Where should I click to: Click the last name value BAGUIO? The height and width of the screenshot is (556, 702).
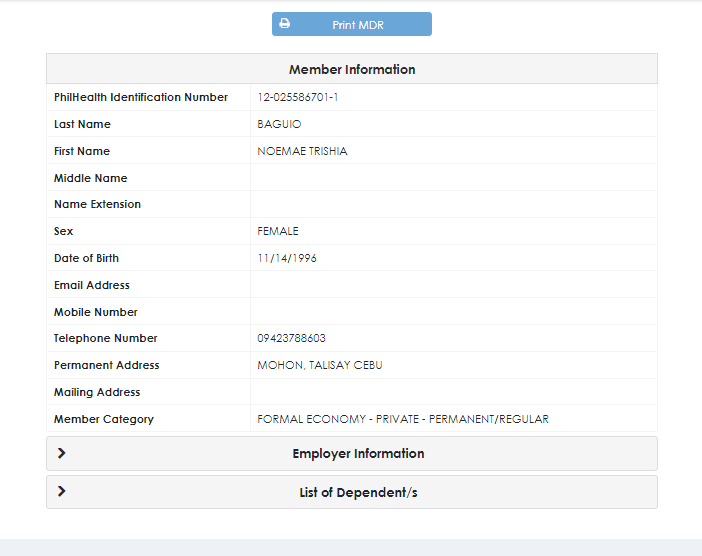pyautogui.click(x=279, y=125)
